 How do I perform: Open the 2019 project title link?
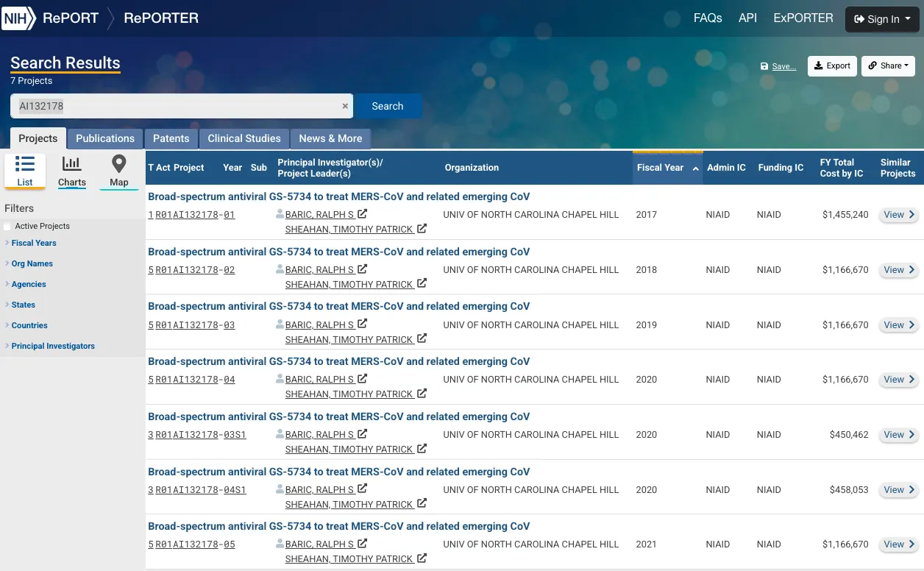pos(338,306)
